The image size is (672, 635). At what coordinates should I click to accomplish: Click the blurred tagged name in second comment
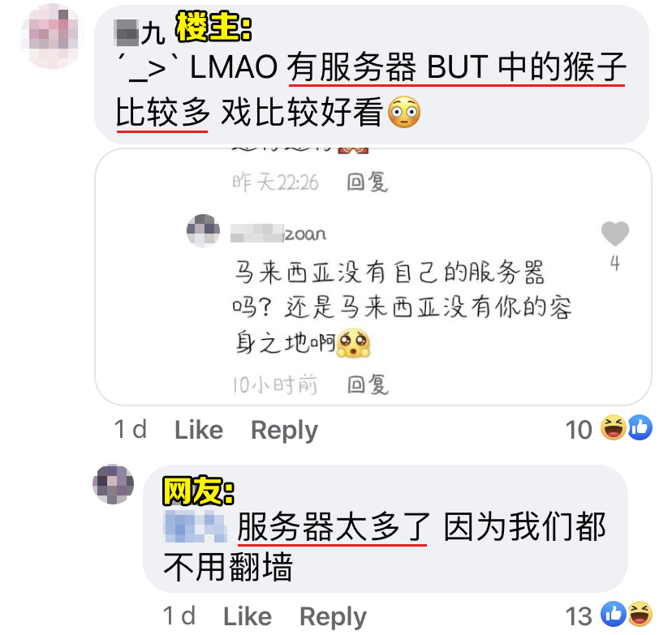click(x=196, y=526)
